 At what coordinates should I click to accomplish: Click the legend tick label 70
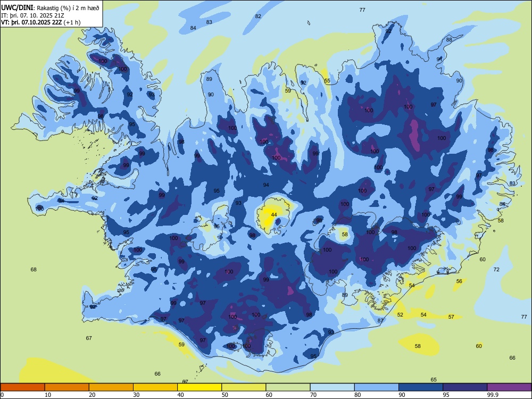point(313,395)
